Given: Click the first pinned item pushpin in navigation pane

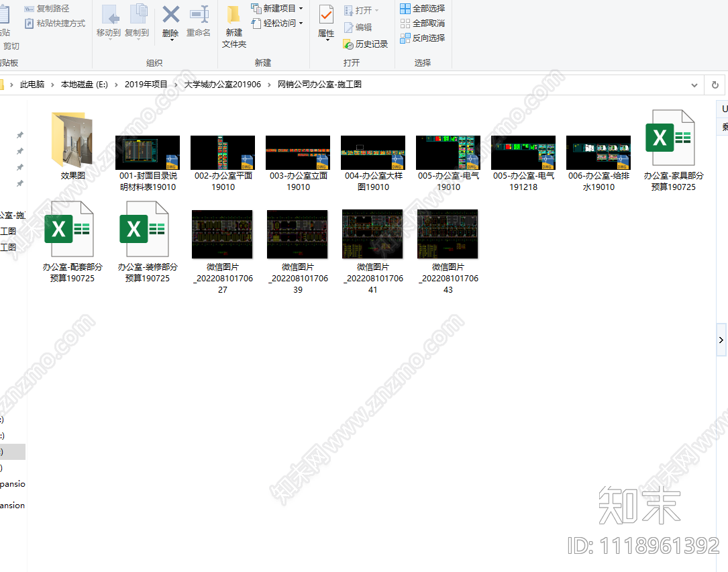Looking at the screenshot, I should click(20, 135).
